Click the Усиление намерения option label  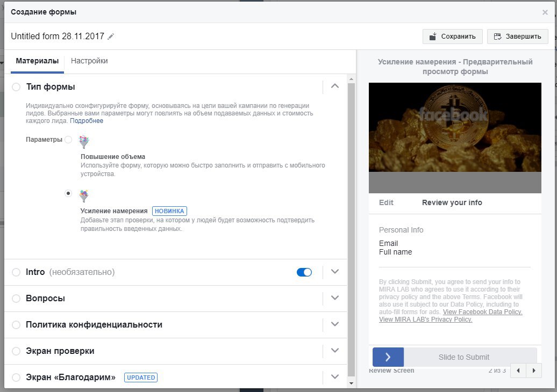113,210
